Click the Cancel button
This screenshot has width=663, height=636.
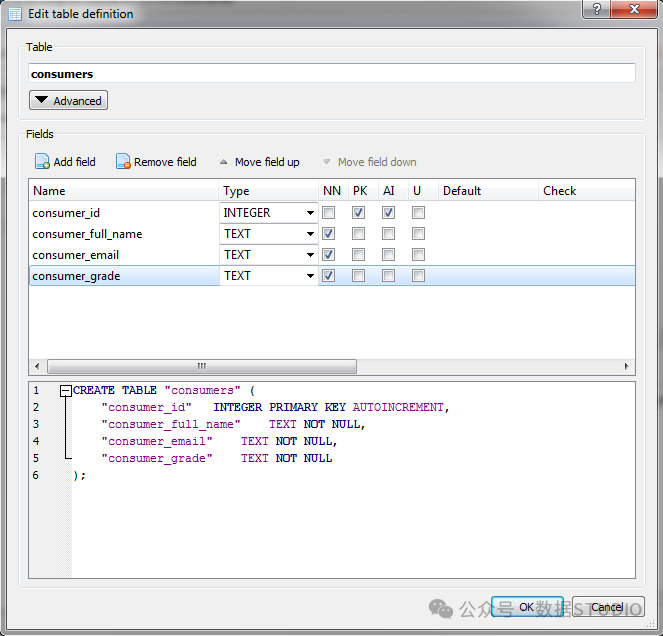click(x=608, y=607)
